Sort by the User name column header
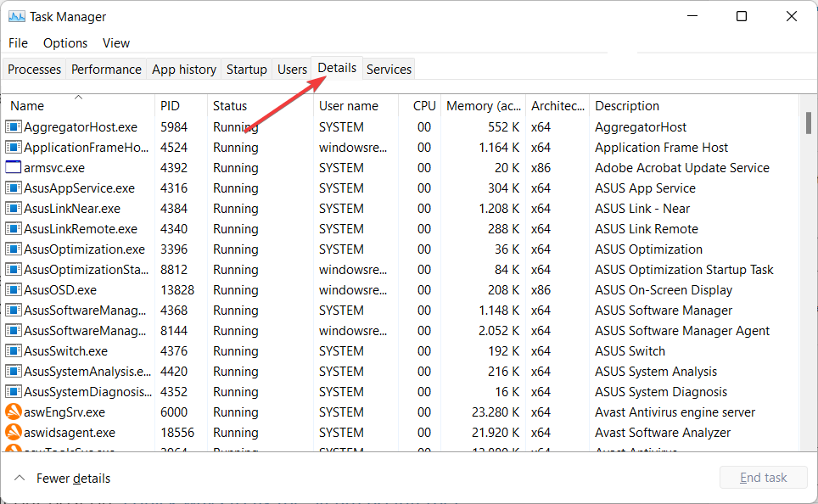The image size is (818, 504). [356, 105]
